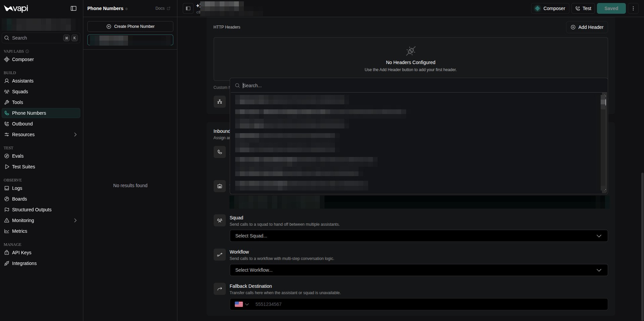Open the Composer button in top bar
Screen dimensions: 644x321
550,8
